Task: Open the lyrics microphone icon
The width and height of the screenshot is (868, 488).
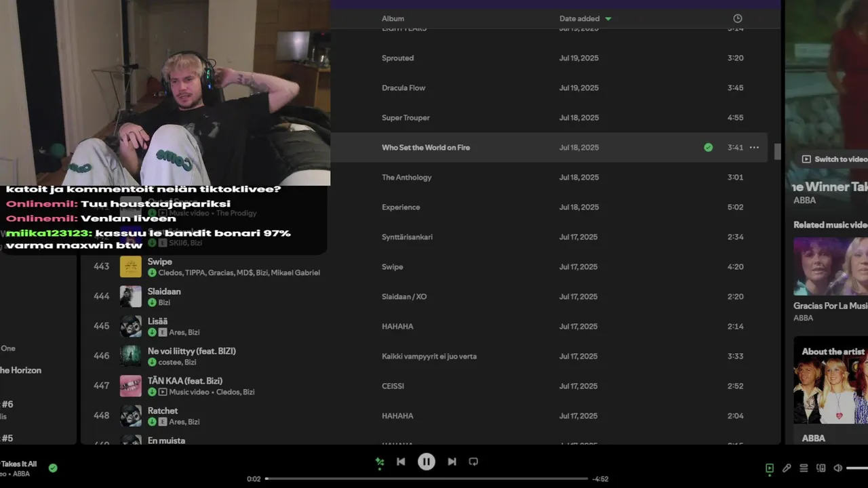Action: pos(787,468)
